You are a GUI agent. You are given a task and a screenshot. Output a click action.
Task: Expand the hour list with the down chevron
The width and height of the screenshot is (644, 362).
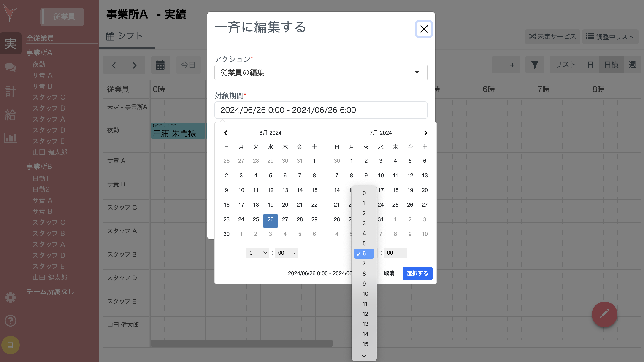coord(364,356)
